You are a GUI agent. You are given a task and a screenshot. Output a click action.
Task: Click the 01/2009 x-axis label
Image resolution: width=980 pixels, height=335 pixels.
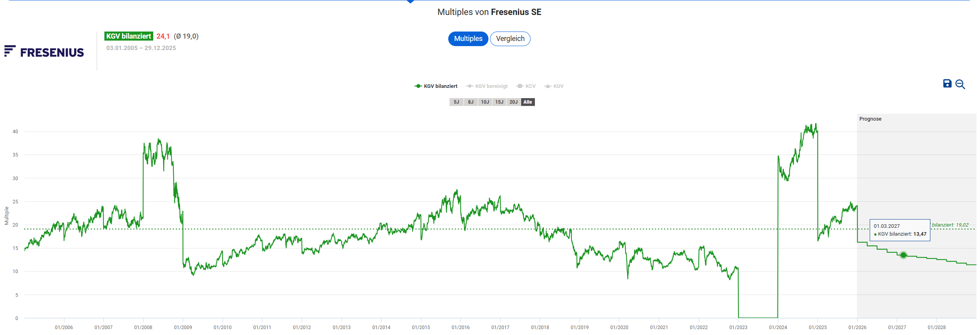[x=183, y=328]
